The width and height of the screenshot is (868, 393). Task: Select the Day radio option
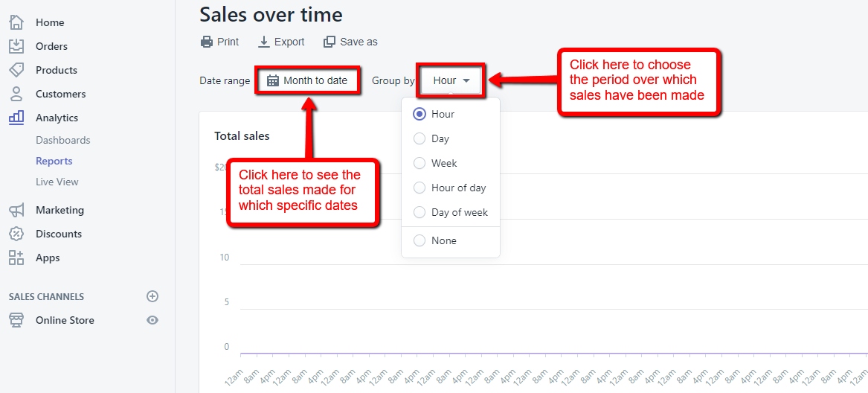point(419,138)
